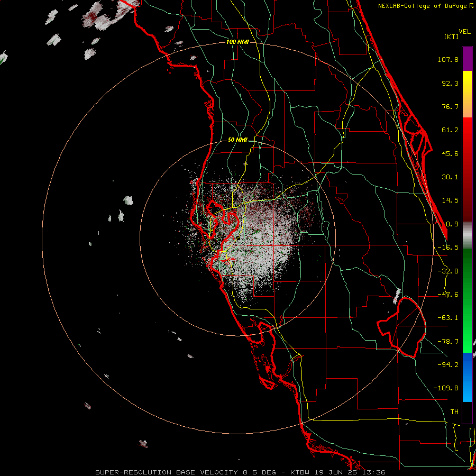The width and height of the screenshot is (476, 476).
Task: Click the -109.8 velocity scale value
Action: [446, 388]
